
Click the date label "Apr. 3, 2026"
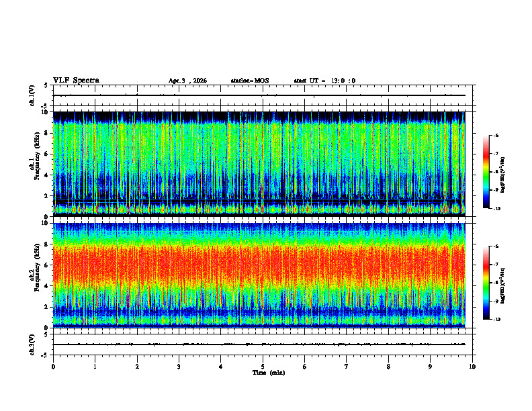187,81
